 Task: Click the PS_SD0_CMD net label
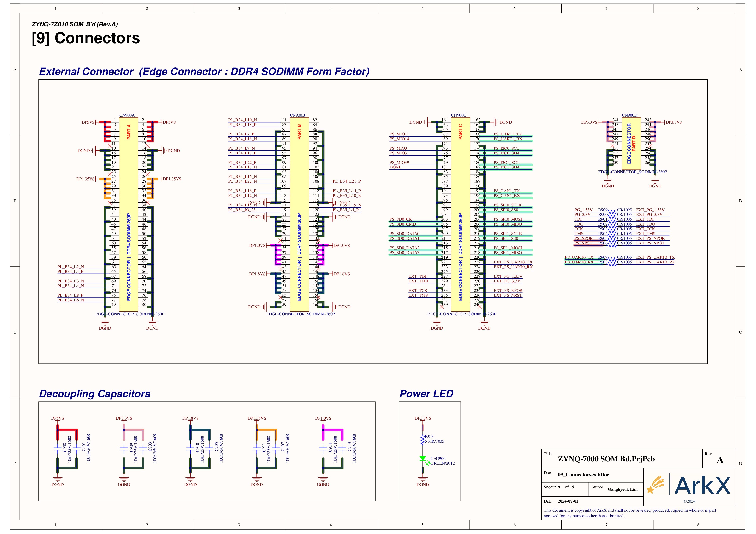pos(403,224)
